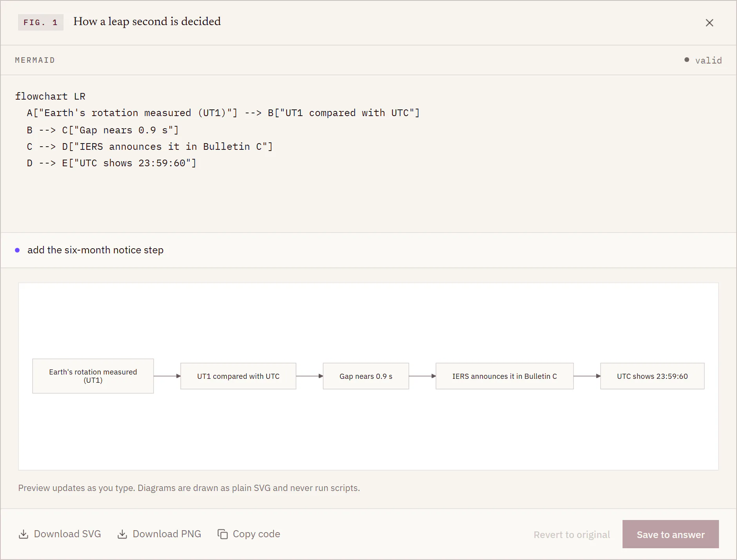This screenshot has height=560, width=737.
Task: Click the 'Preview updates as you type' hint text
Action: click(189, 488)
